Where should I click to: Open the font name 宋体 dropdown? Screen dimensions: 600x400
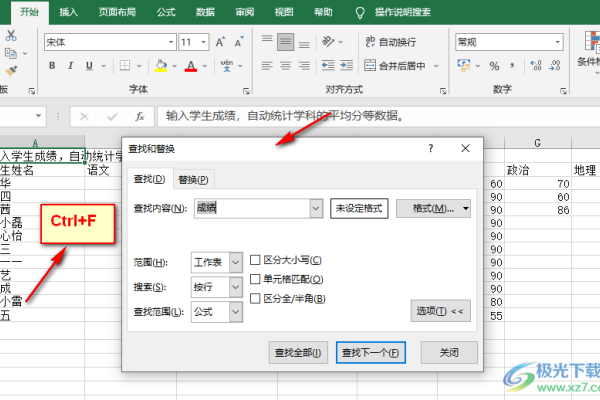(x=171, y=42)
